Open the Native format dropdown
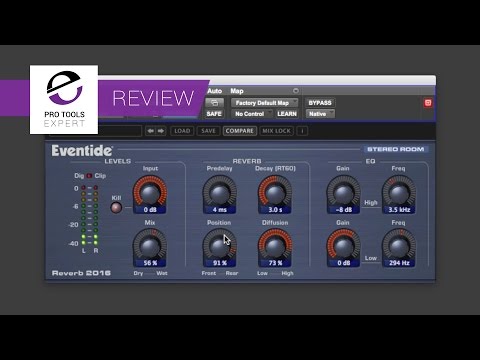 click(320, 114)
